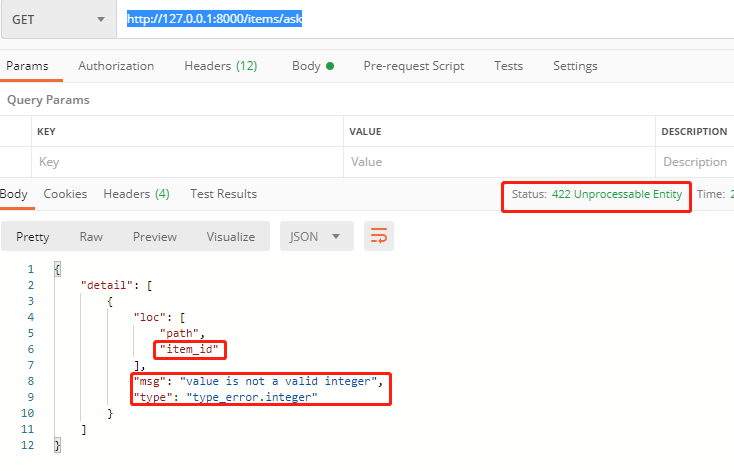Switch to the Params tab

28,66
